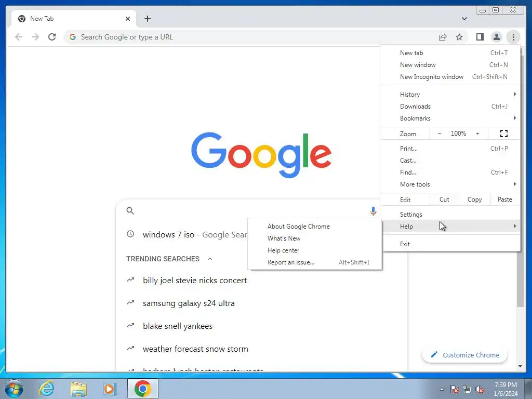This screenshot has height=399, width=532.
Task: Click the voice search microphone icon
Action: tap(373, 211)
